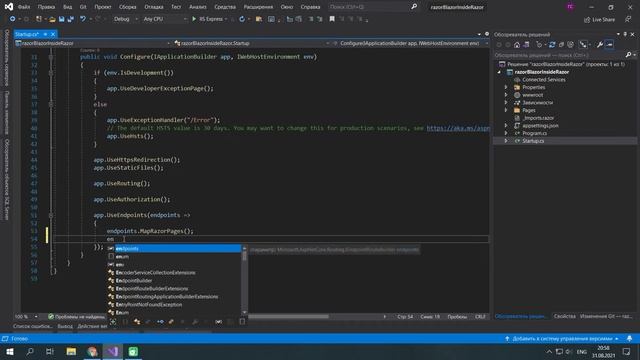The width and height of the screenshot is (640, 360).
Task: Open the Расширения menu
Action: click(258, 7)
